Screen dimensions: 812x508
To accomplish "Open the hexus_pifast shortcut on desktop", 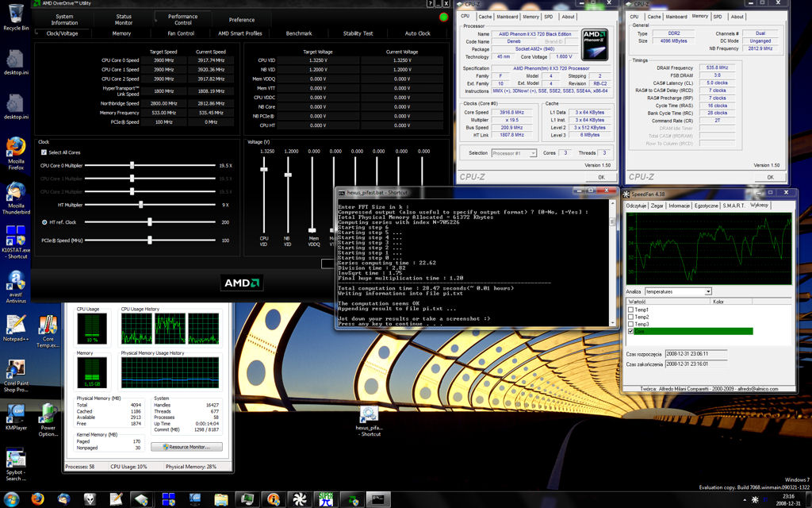I will [x=369, y=421].
